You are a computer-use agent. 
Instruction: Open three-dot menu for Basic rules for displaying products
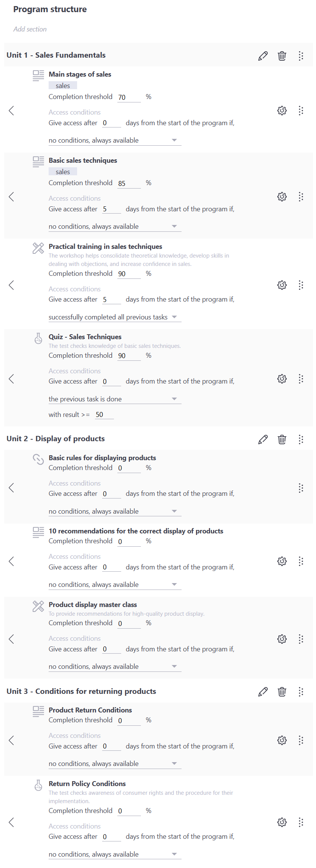301,488
